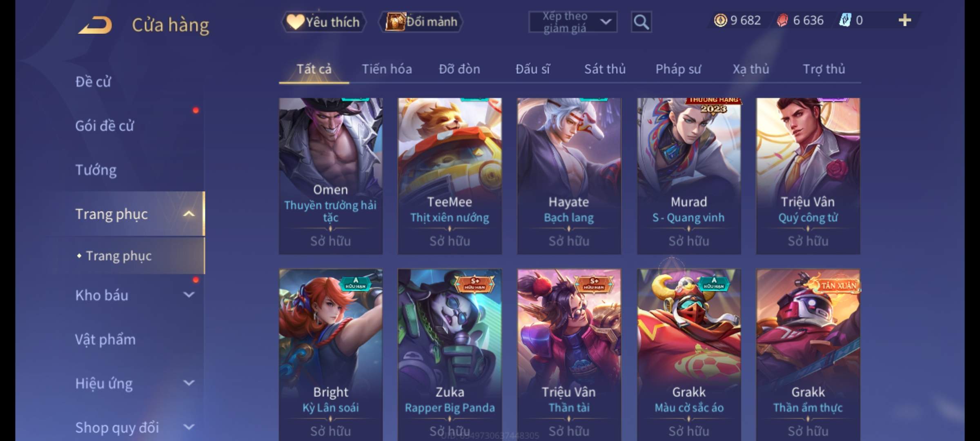980x441 pixels.
Task: Open the Yêu thích heart favorites
Action: click(x=323, y=22)
